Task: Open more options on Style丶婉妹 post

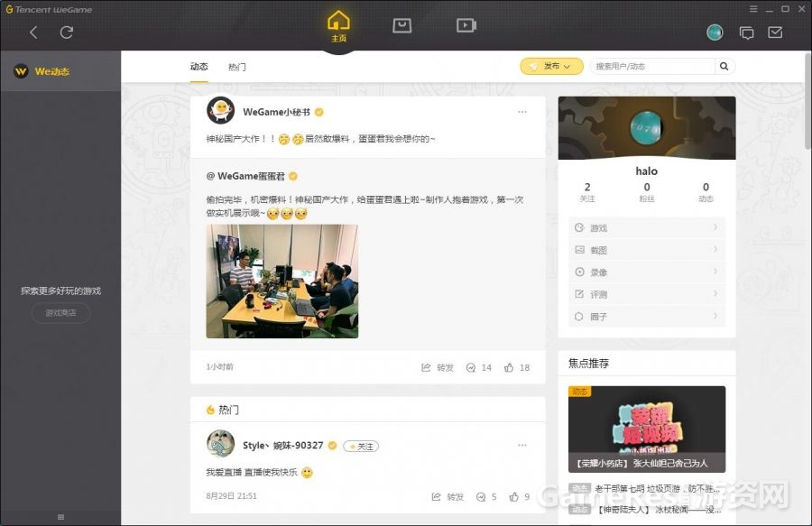Action: click(x=522, y=445)
